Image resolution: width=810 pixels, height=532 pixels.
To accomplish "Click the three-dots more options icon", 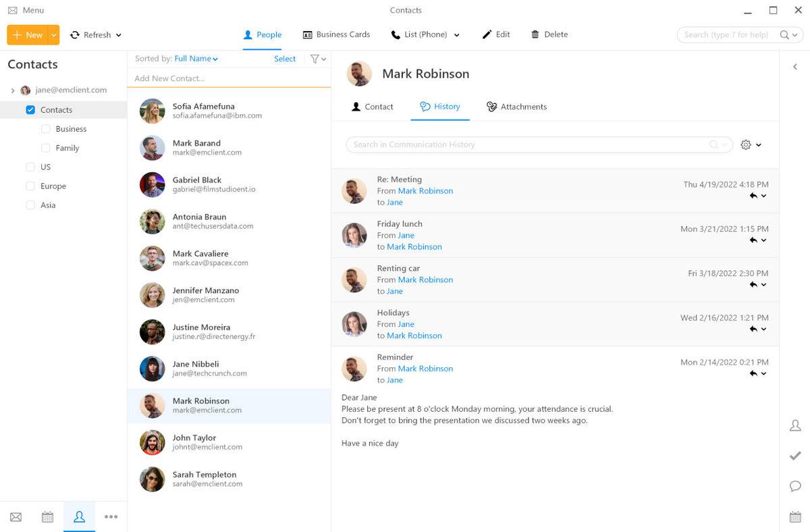I will pos(111,517).
